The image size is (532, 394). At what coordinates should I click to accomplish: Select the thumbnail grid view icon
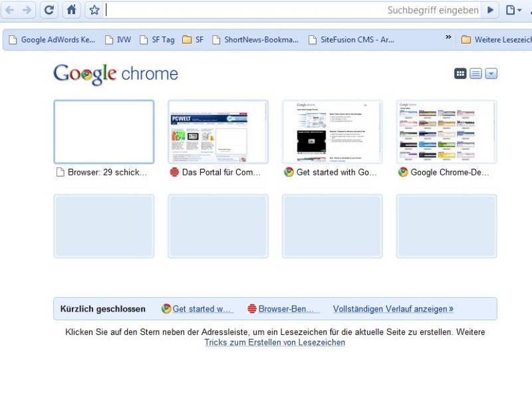coord(460,73)
